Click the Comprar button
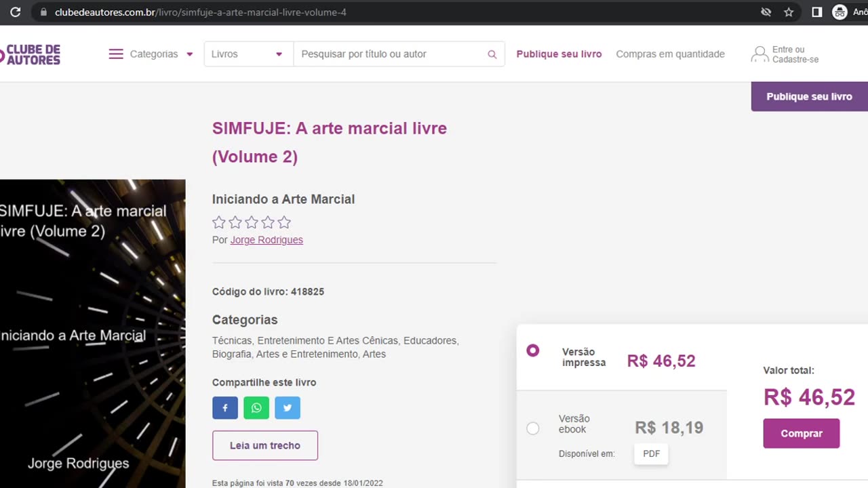Screen dimensions: 868x488 point(802,433)
